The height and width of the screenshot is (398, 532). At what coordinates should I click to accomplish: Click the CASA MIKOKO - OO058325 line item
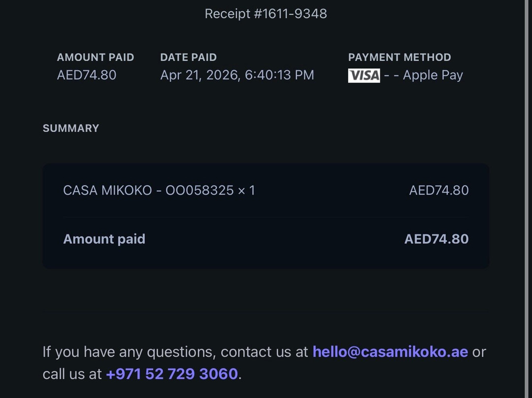pyautogui.click(x=159, y=190)
